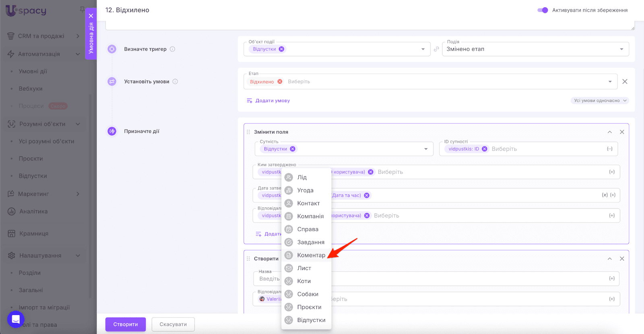Pick the Лід entity option
644x334 pixels.
pyautogui.click(x=302, y=177)
